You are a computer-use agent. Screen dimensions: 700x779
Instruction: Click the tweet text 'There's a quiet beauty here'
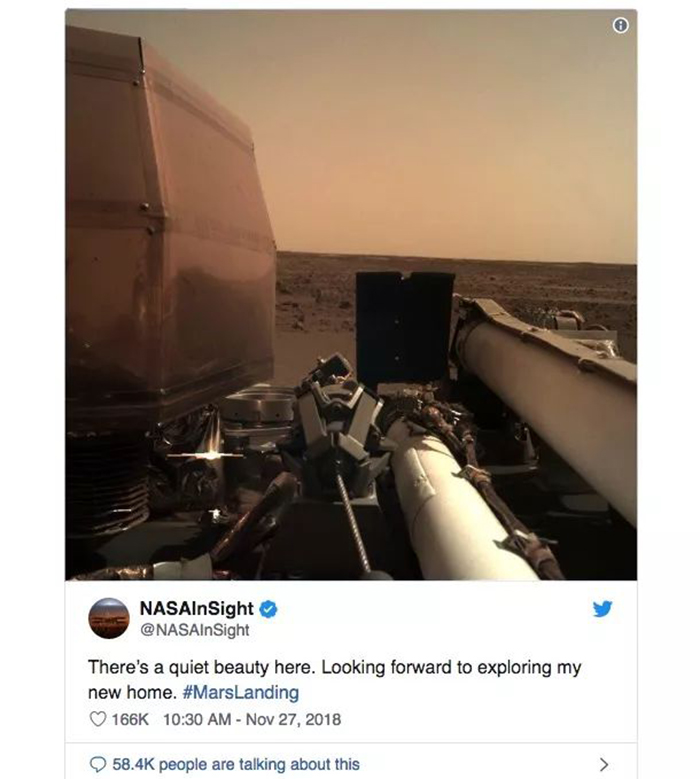[201, 667]
